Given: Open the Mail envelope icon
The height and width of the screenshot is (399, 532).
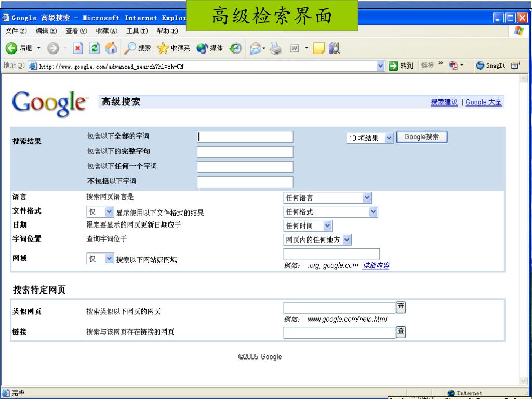Looking at the screenshot, I should pos(255,48).
